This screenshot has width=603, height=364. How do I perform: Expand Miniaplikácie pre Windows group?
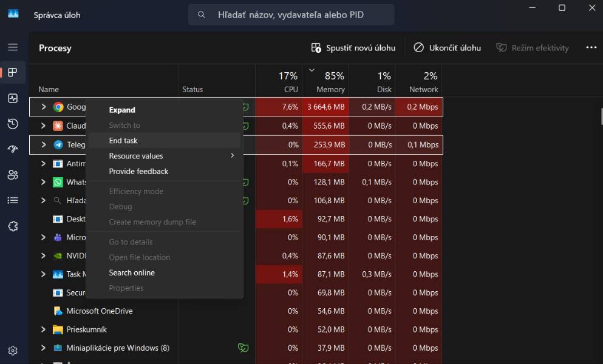tap(44, 348)
